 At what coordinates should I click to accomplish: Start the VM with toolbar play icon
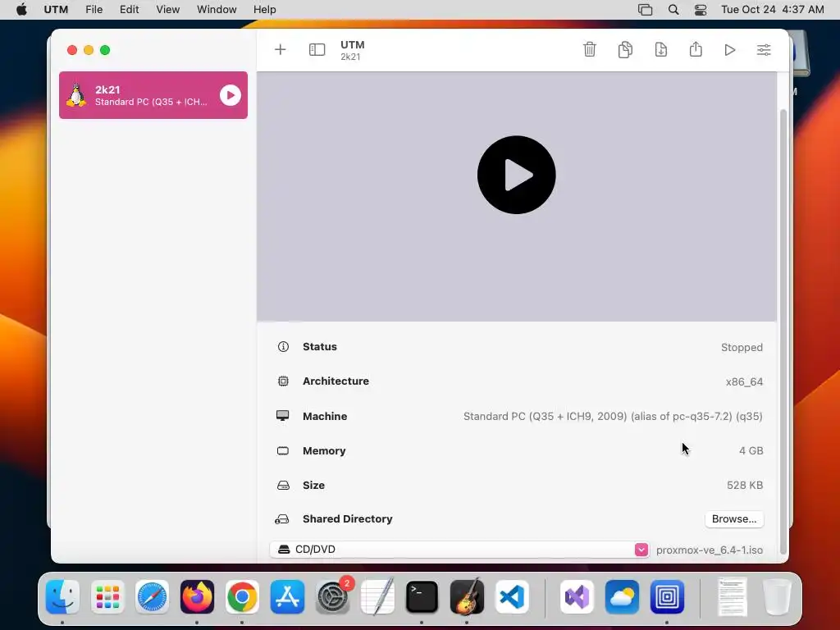pos(729,50)
